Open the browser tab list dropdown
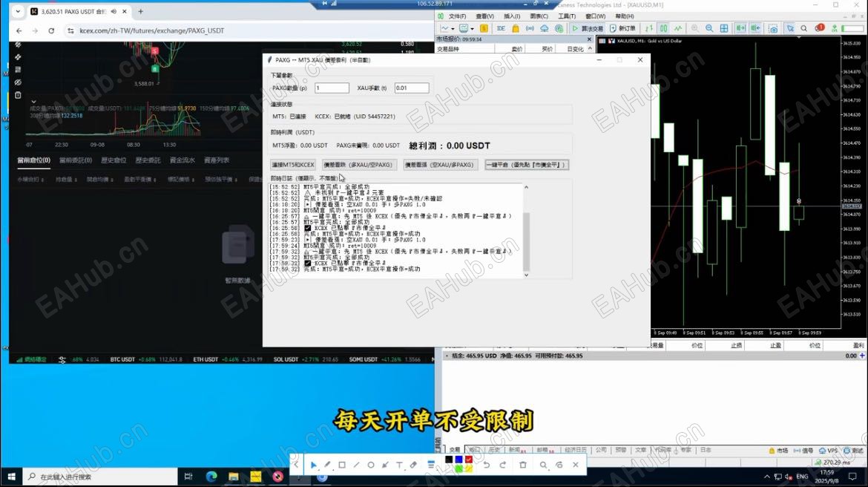 [18, 11]
